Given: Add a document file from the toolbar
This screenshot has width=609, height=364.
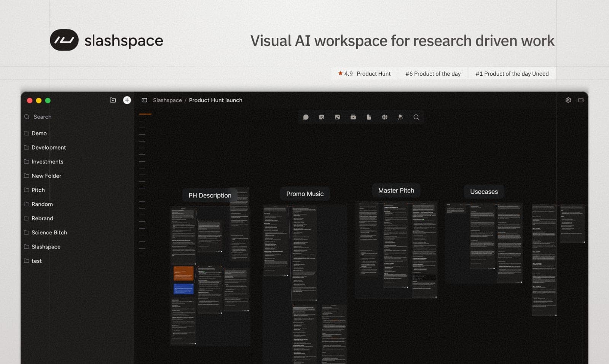Looking at the screenshot, I should point(369,117).
